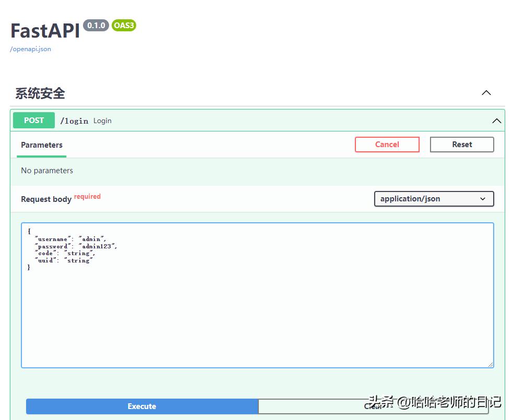Click the FastAPI title heading
Viewport: 513px width, 420px height.
(x=45, y=31)
